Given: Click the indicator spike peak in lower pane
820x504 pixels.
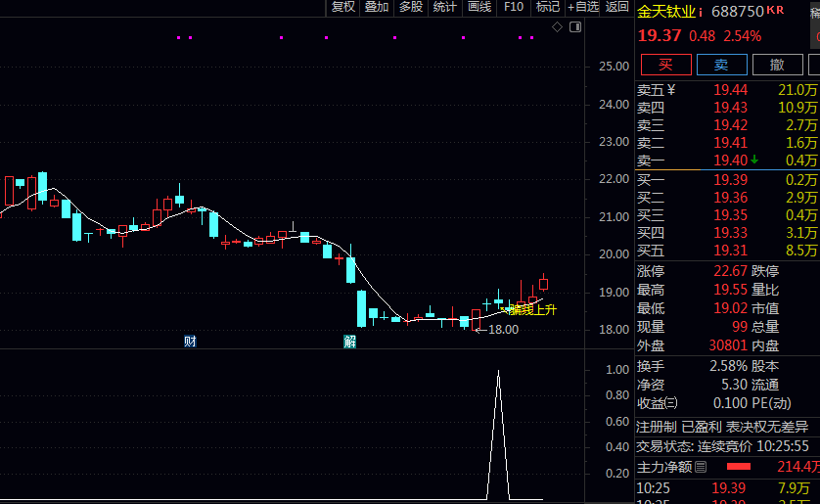Looking at the screenshot, I should 498,372.
